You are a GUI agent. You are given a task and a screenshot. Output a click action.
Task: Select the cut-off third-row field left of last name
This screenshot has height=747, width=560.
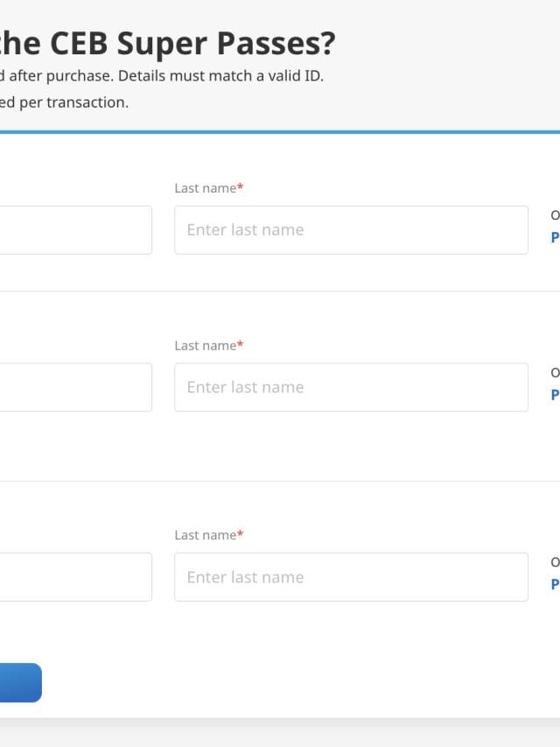(x=75, y=577)
